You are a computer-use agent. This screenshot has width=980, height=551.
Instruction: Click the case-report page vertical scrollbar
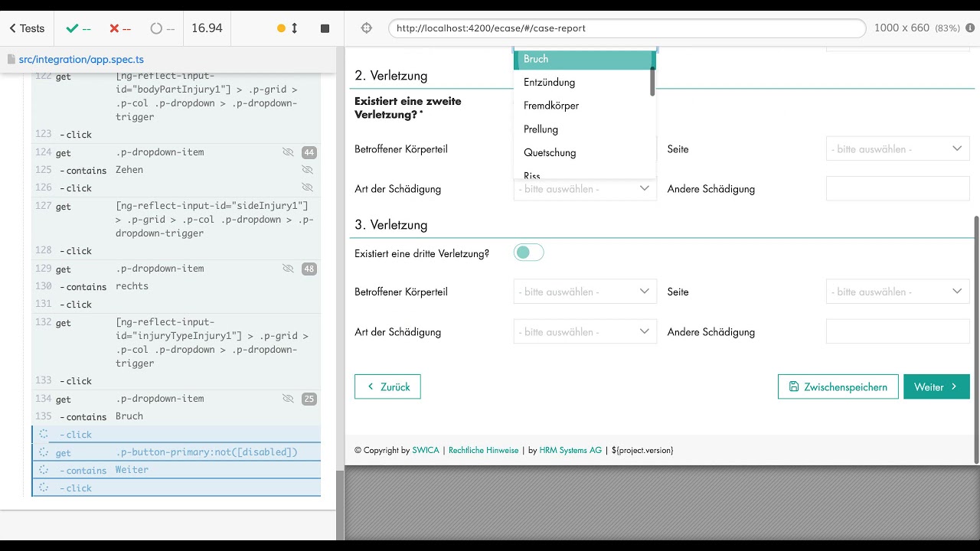(x=975, y=339)
